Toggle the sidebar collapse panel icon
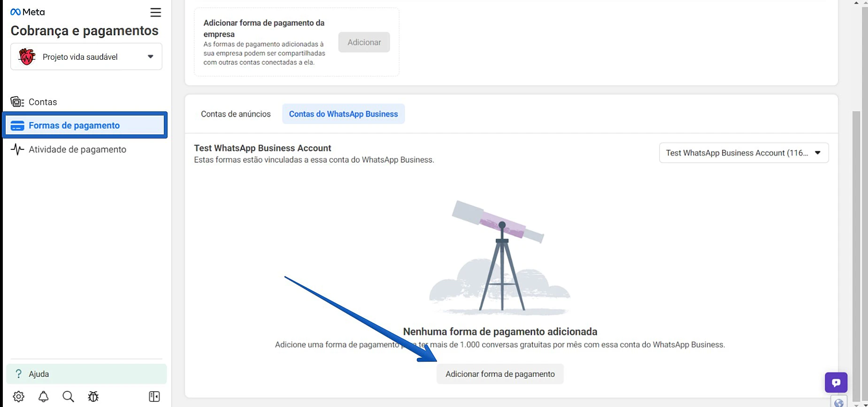Screen dimensions: 868x407 [154, 397]
